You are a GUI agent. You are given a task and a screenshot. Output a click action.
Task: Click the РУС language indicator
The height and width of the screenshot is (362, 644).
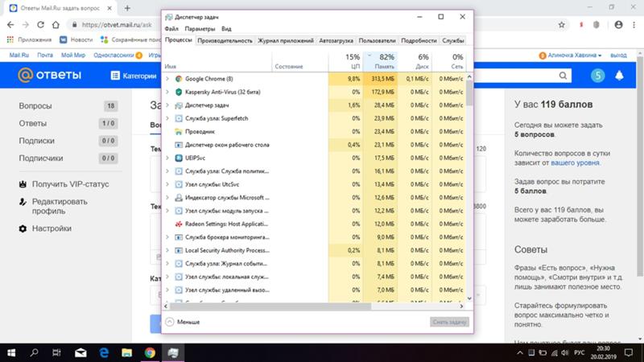[579, 352]
